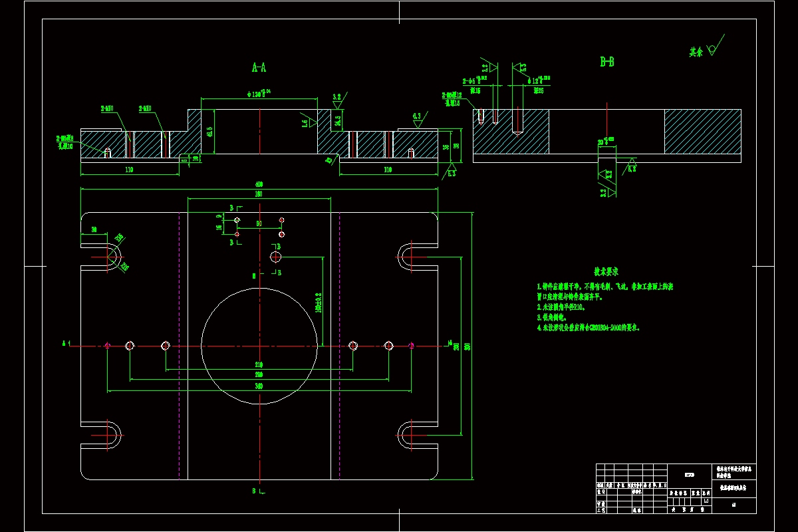
Task: Select the 180 dimension in plan view
Action: pyautogui.click(x=258, y=194)
